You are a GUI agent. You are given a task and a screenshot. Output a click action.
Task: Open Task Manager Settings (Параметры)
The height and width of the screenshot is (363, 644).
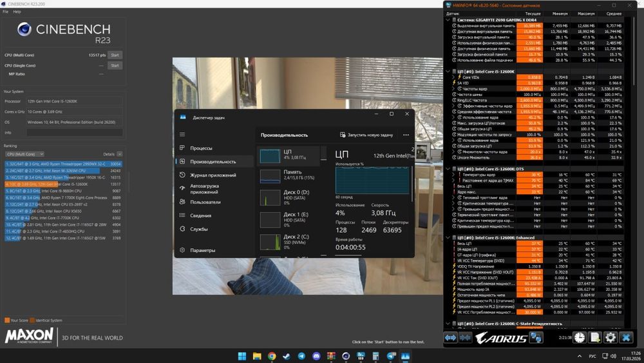[x=214, y=250]
